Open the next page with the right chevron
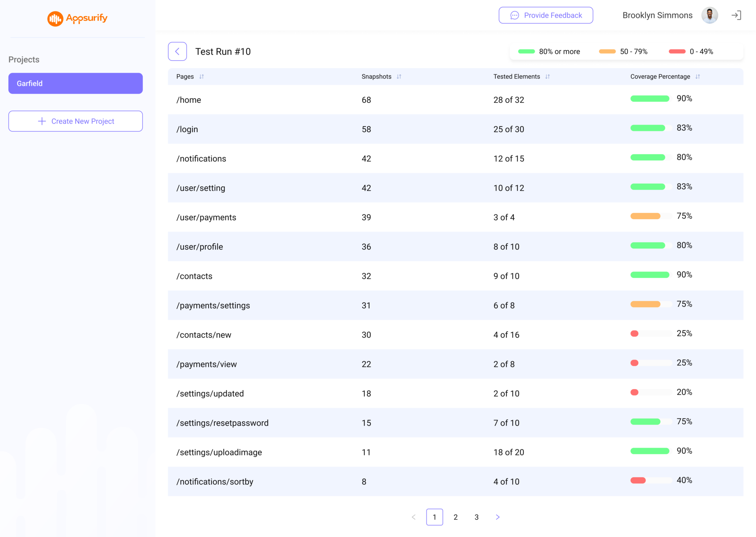The width and height of the screenshot is (756, 537). click(x=498, y=517)
